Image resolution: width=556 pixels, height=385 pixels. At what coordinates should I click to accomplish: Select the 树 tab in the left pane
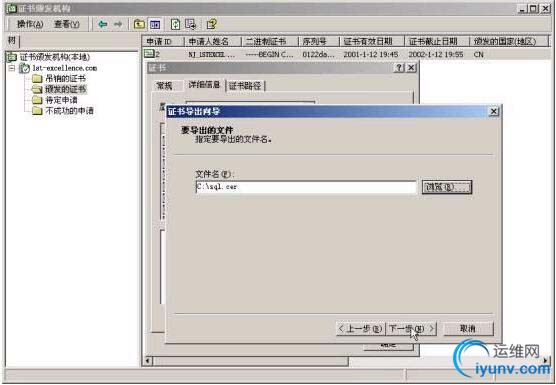click(x=12, y=41)
